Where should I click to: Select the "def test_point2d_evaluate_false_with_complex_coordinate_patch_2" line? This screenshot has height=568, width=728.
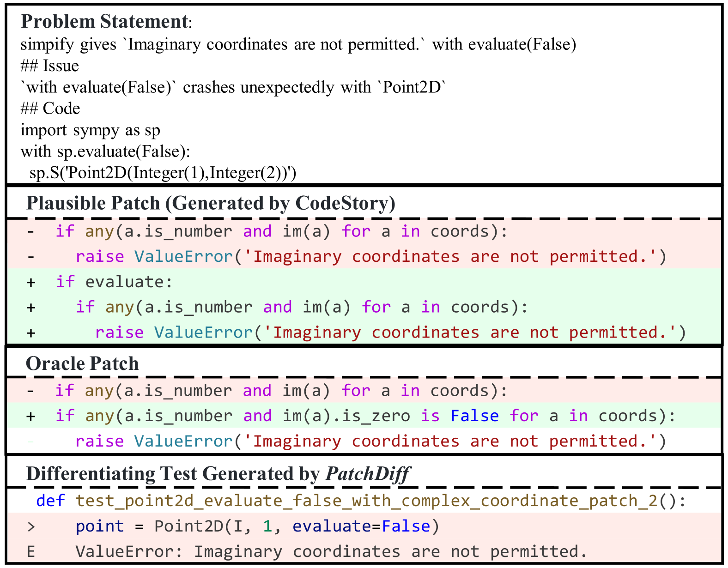tap(364, 501)
